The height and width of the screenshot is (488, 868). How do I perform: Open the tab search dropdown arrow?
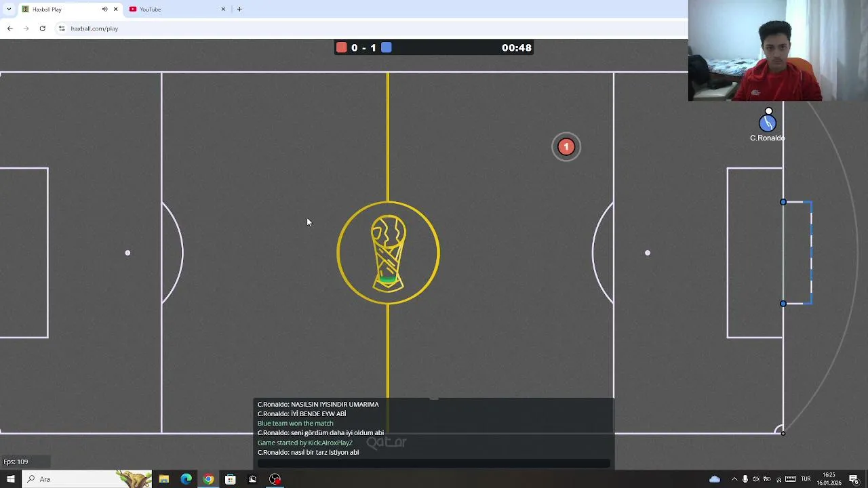[x=9, y=9]
